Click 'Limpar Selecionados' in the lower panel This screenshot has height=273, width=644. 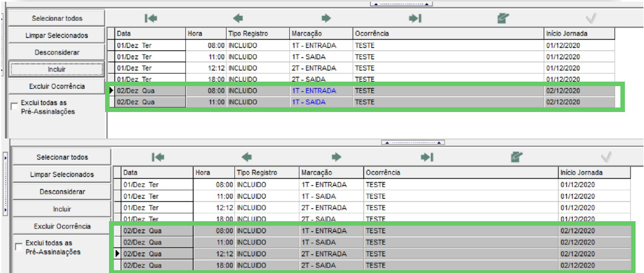coord(62,174)
